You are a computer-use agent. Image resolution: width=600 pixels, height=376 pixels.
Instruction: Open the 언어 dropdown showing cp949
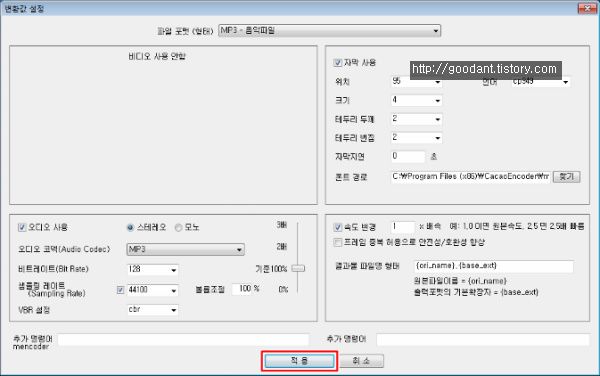[541, 81]
